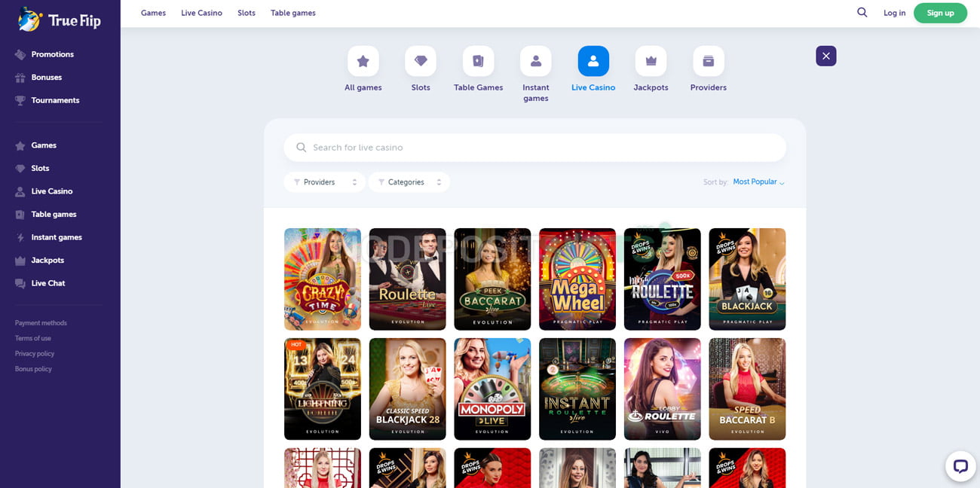Open the Vivo Lobby Roulette thumbnail
The image size is (980, 488).
[663, 389]
